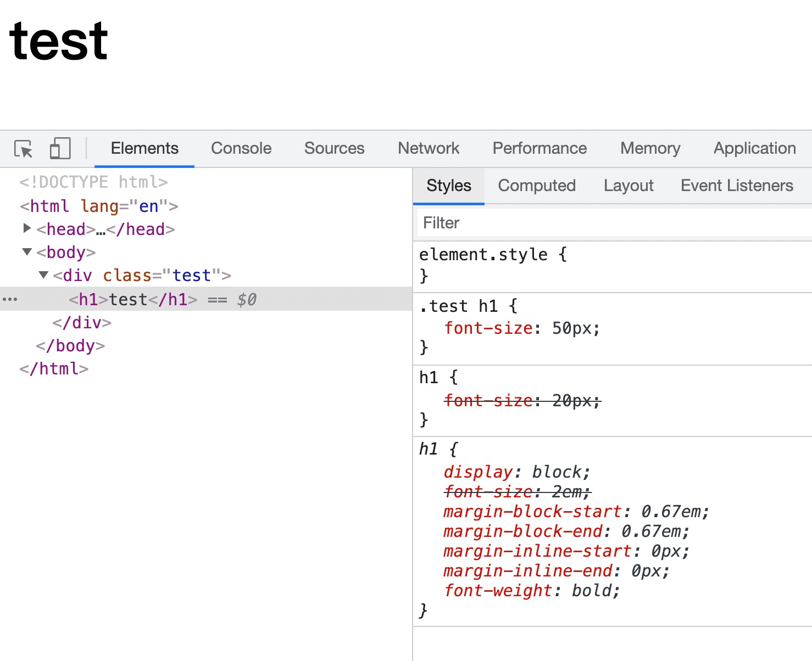Click the html lang="en" node
Viewport: 812px width, 661px height.
click(x=99, y=206)
